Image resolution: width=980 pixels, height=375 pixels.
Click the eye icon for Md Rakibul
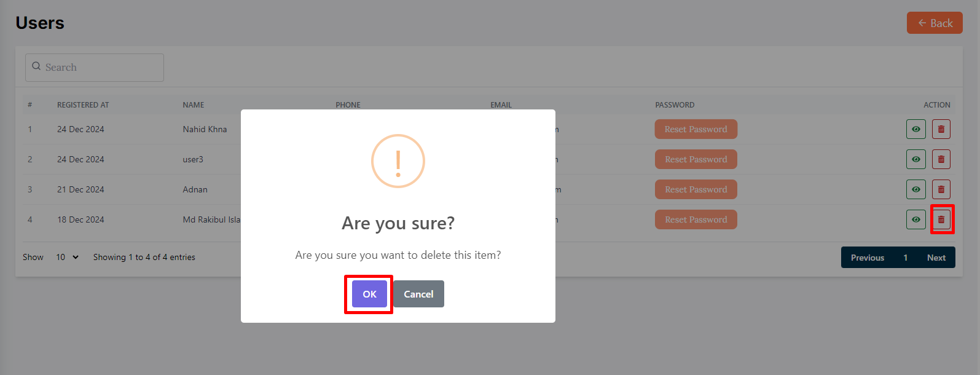click(915, 219)
